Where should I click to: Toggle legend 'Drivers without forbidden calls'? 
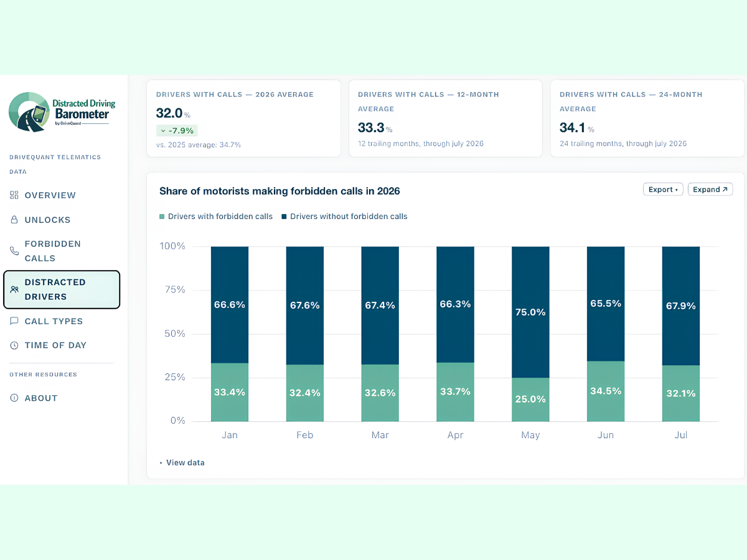344,217
